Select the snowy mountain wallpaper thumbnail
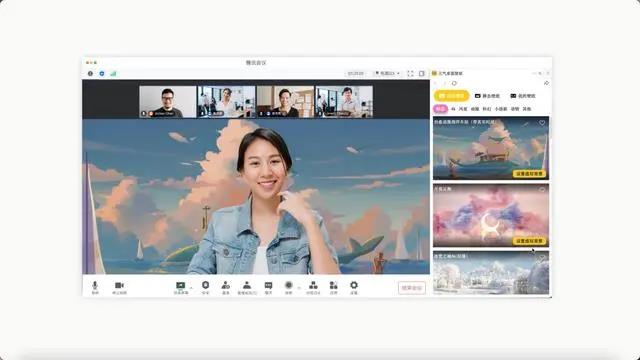Viewport: 640px width, 360px height. point(491,272)
